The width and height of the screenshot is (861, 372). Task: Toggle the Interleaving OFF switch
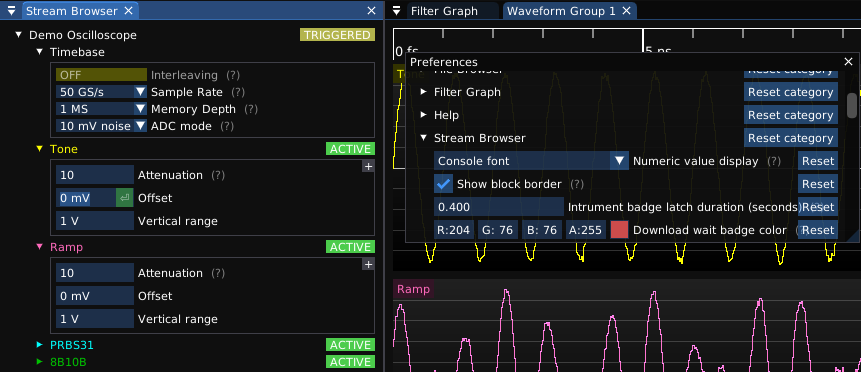coord(102,75)
